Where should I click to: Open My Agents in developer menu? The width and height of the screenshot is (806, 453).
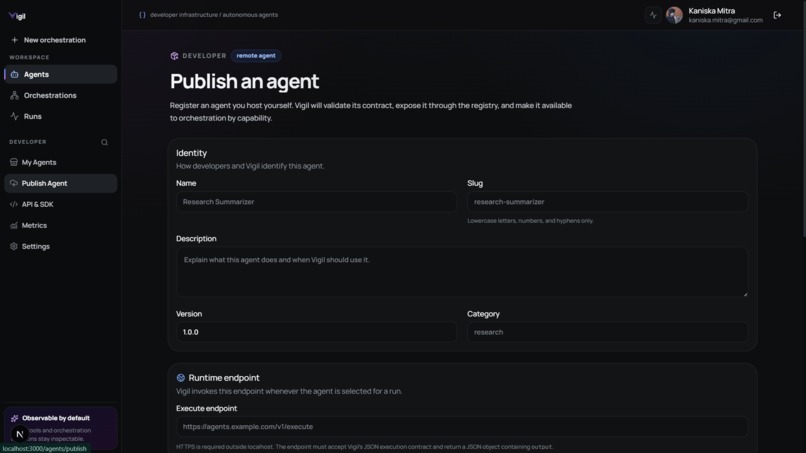point(61,162)
